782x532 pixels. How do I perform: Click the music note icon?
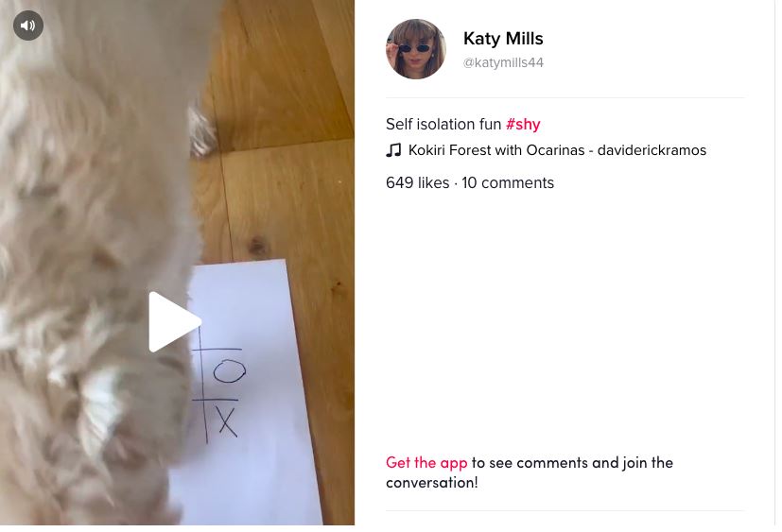393,150
